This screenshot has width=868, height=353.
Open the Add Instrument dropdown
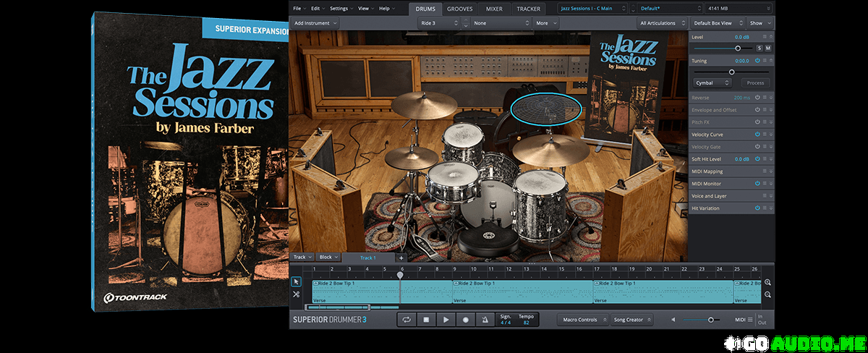pyautogui.click(x=316, y=23)
